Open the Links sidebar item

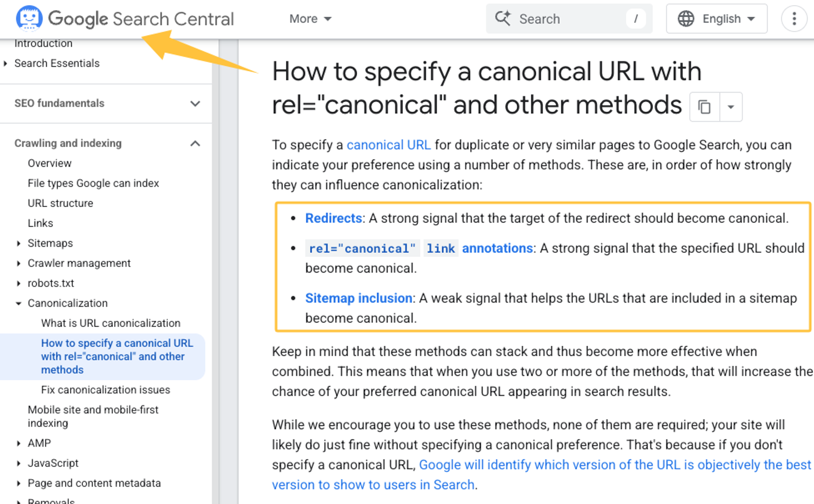pos(40,223)
